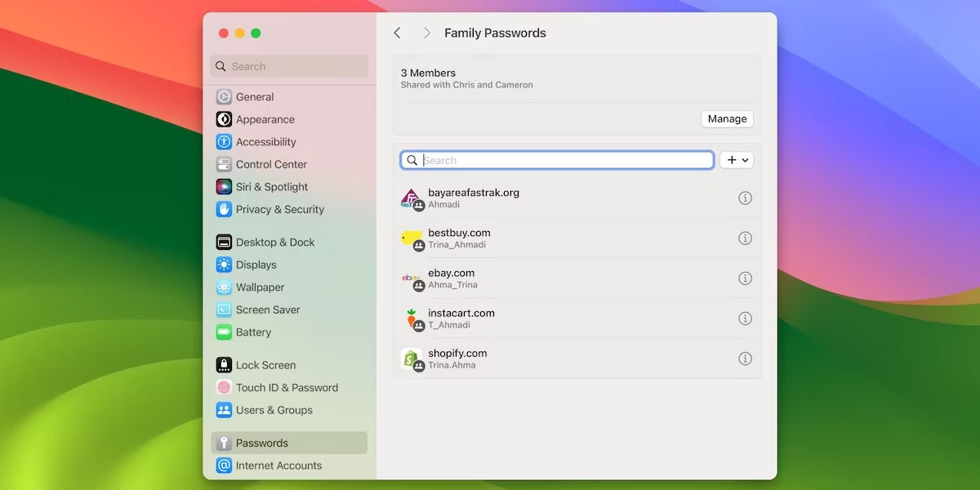Select the Siri & Spotlight icon
The width and height of the screenshot is (980, 490).
(x=224, y=187)
